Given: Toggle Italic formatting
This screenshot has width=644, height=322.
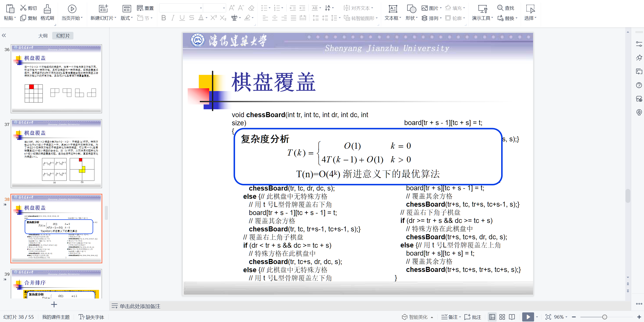Looking at the screenshot, I should [173, 18].
